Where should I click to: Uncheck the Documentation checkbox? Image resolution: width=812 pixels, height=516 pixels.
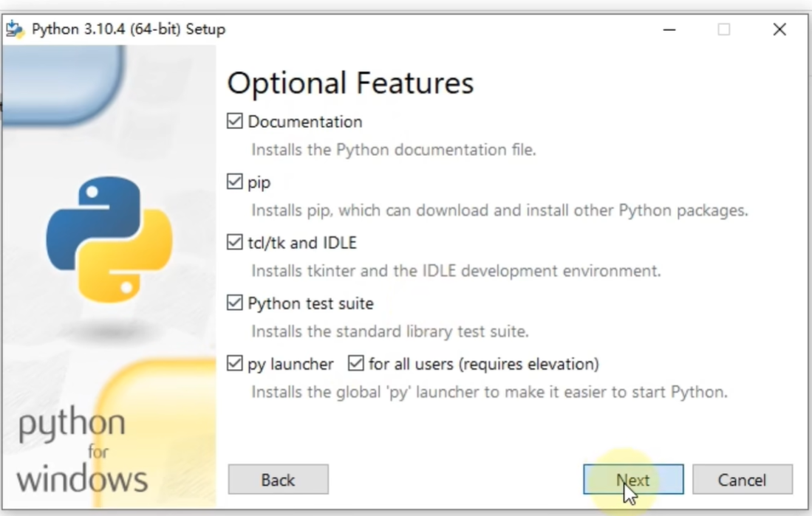pyautogui.click(x=235, y=121)
